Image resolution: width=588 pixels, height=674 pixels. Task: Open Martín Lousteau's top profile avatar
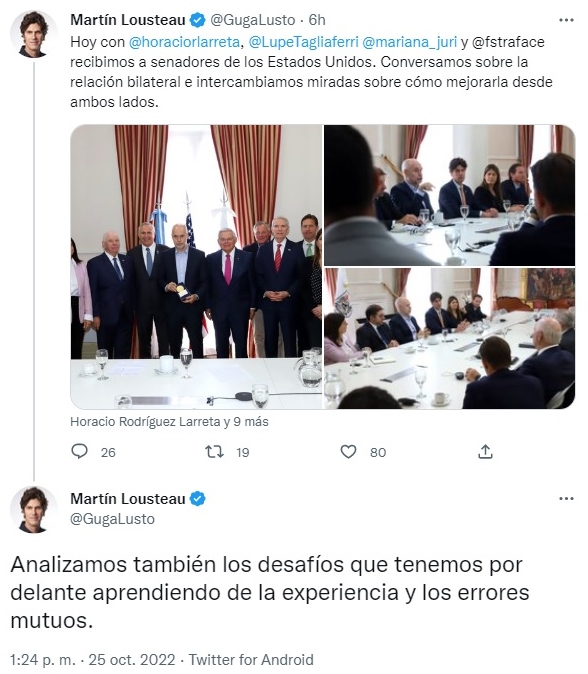[33, 34]
